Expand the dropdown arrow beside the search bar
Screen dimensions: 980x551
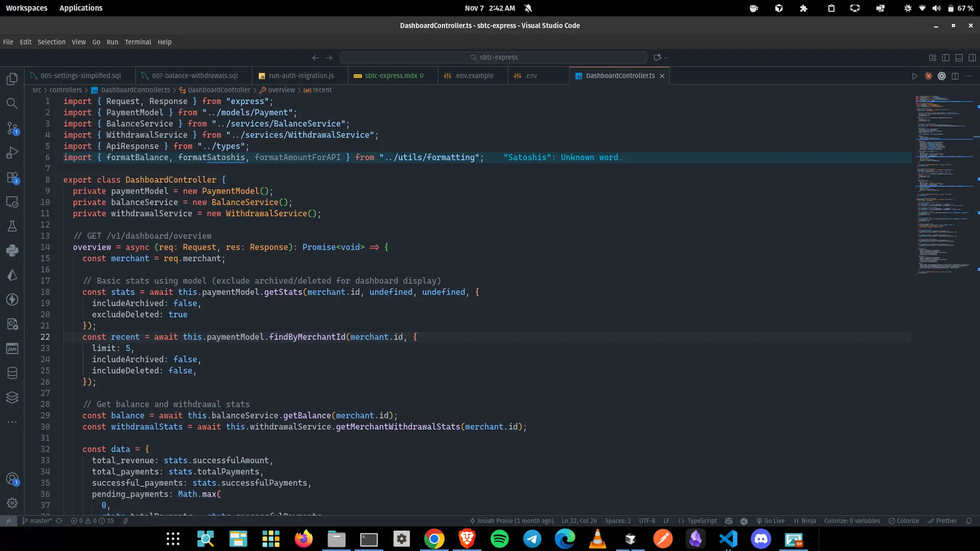coord(666,58)
